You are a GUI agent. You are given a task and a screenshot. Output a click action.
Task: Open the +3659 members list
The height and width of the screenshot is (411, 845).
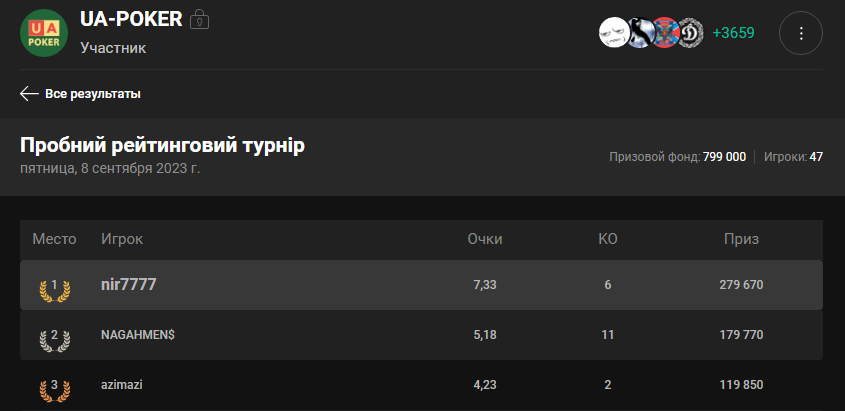(x=733, y=33)
